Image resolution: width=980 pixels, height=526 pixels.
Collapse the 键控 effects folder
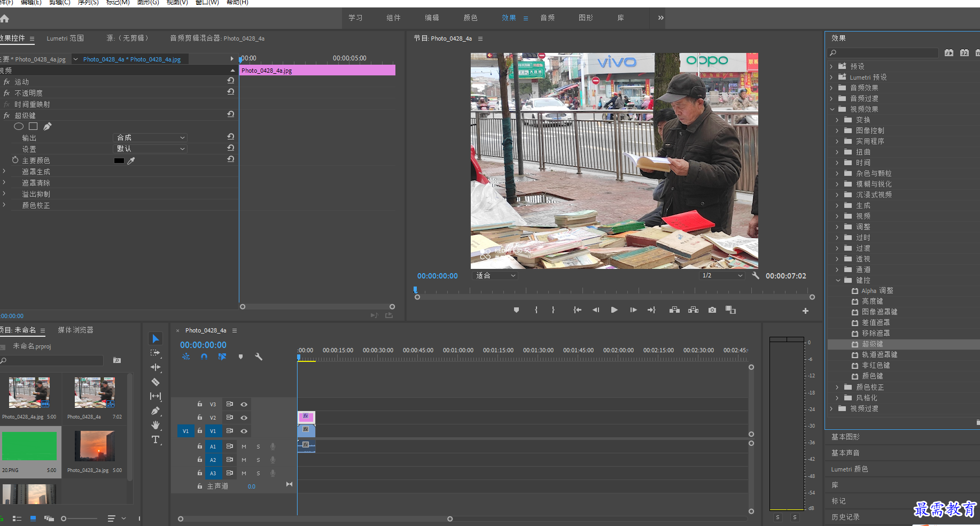coord(838,280)
